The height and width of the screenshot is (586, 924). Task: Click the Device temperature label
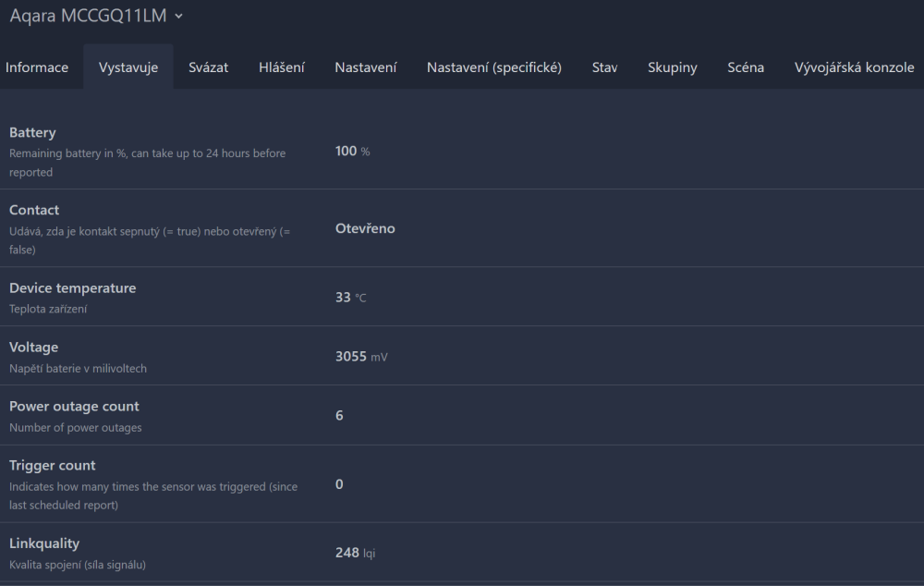coord(72,287)
